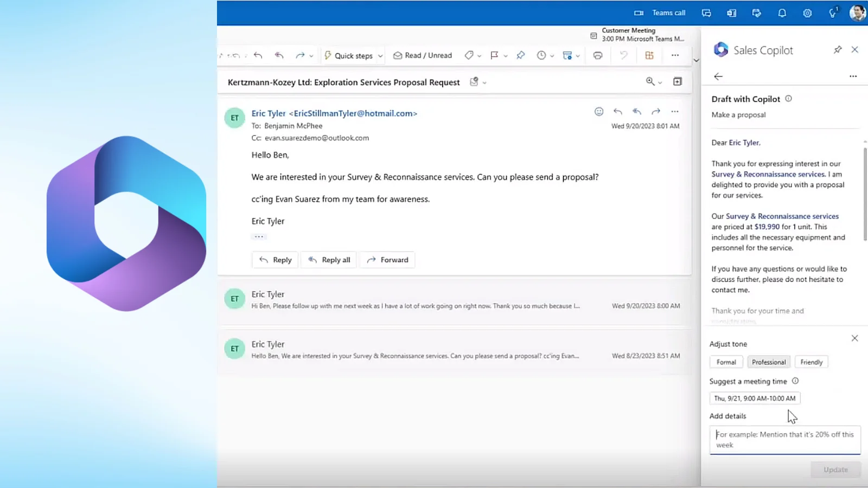Print the email with printer icon
The height and width of the screenshot is (488, 868).
point(598,55)
